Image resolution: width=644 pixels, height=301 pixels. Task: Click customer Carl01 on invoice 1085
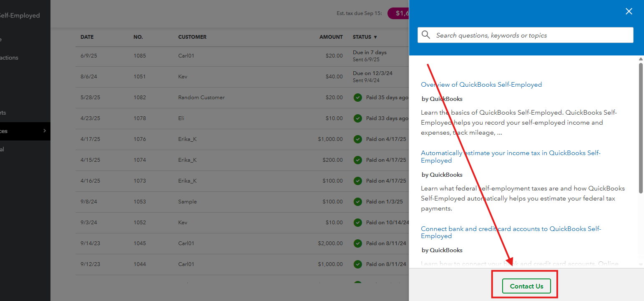tap(186, 56)
